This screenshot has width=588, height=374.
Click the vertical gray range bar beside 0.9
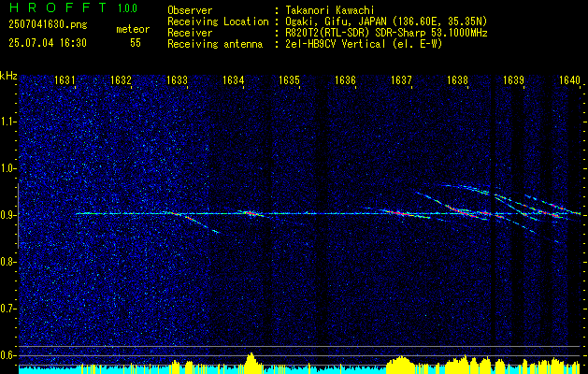(x=18, y=216)
